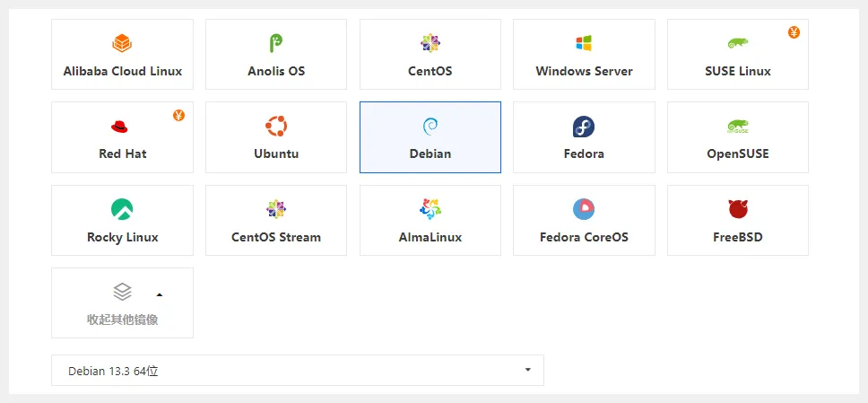Select the CentOS image option
The image size is (868, 403).
coord(430,55)
